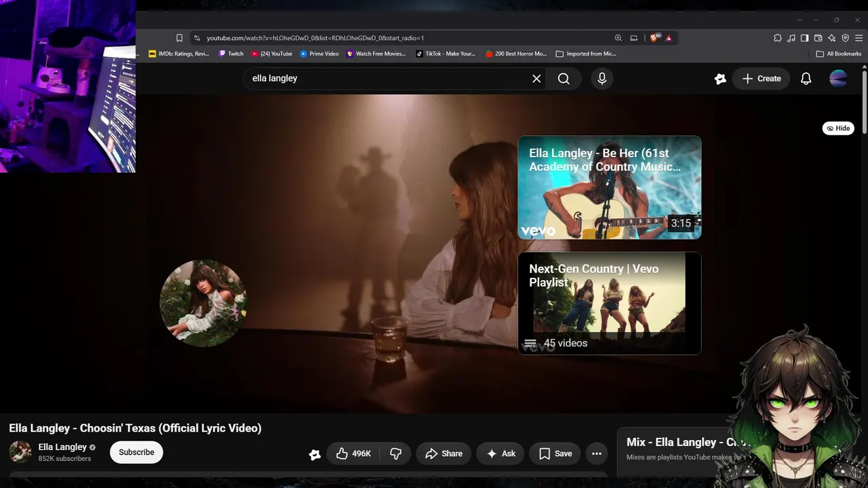This screenshot has height=488, width=868.
Task: Open the Twitch bookmark
Action: click(x=231, y=54)
